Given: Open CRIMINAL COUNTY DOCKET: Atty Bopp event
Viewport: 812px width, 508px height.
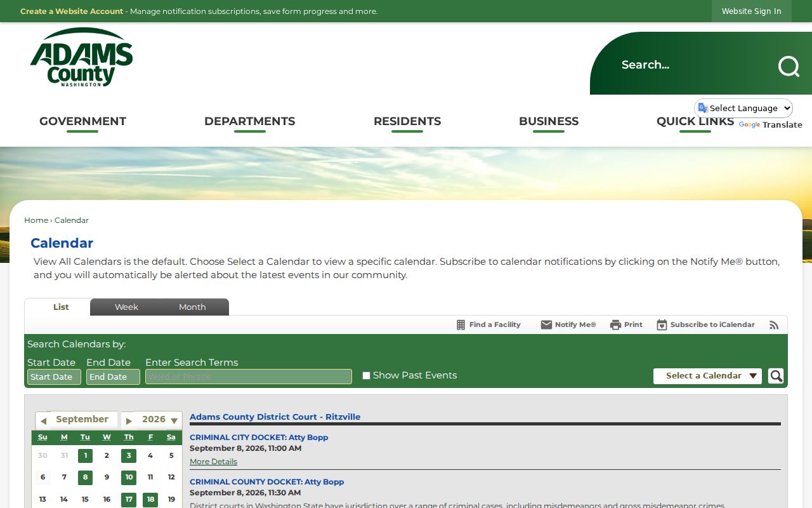Looking at the screenshot, I should [x=266, y=482].
